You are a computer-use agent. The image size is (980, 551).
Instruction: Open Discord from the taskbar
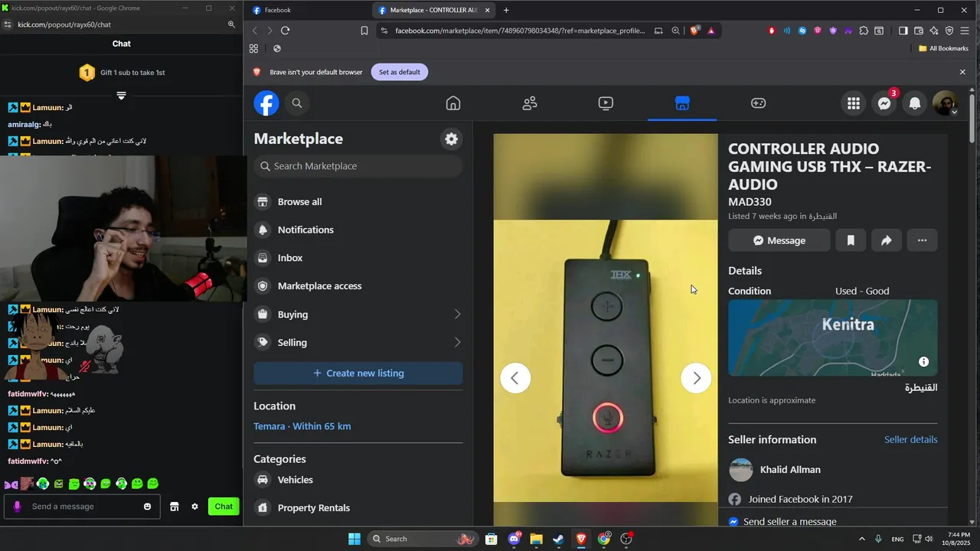click(514, 539)
